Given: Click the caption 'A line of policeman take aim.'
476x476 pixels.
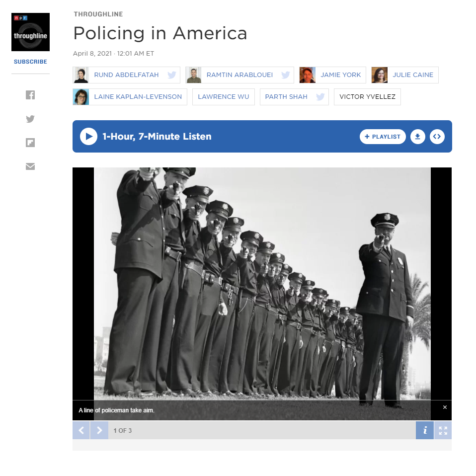Looking at the screenshot, I should click(x=117, y=410).
